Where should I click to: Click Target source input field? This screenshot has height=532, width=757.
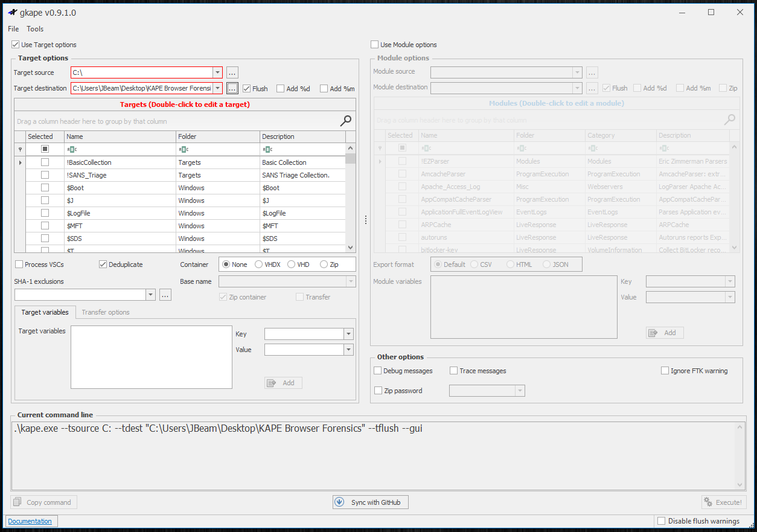click(x=142, y=72)
